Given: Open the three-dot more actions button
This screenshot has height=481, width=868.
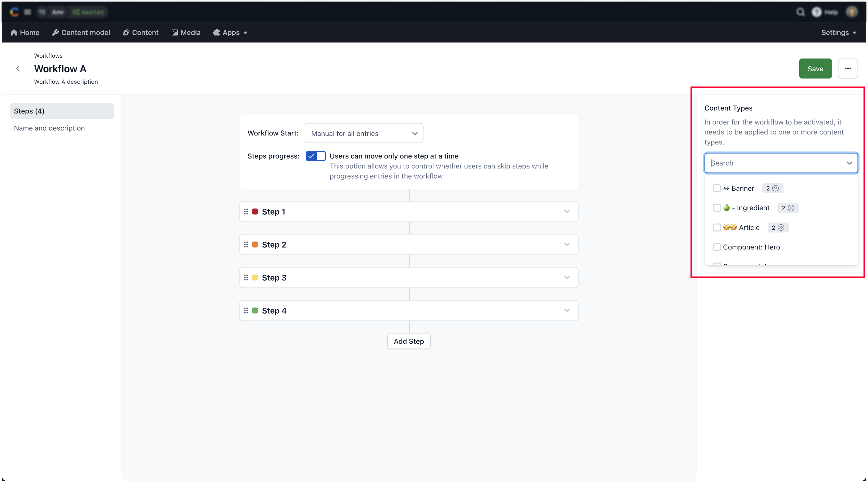Looking at the screenshot, I should [847, 68].
